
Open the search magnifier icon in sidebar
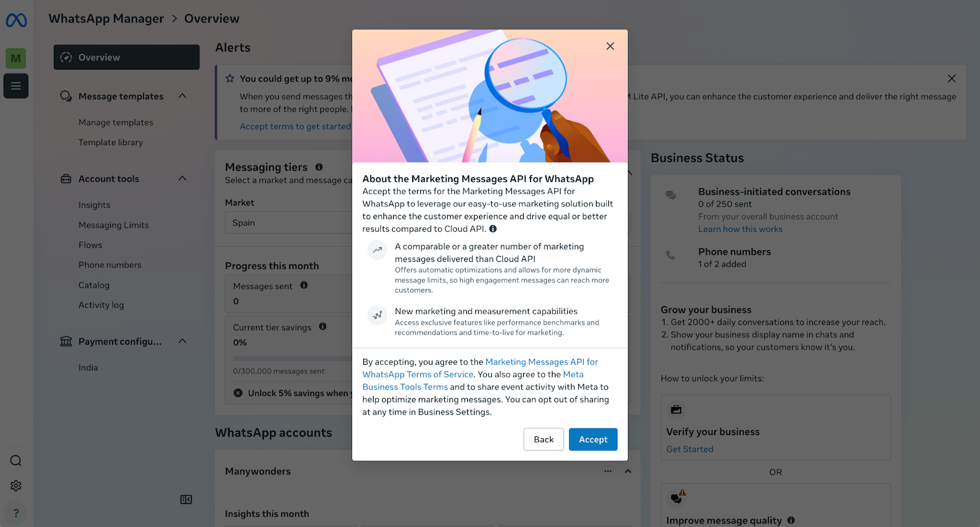point(16,461)
